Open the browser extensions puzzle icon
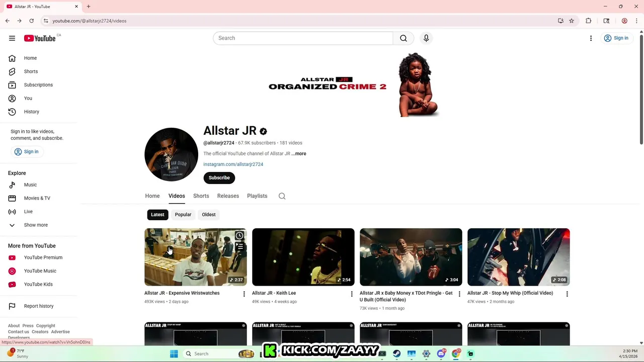 tap(588, 21)
